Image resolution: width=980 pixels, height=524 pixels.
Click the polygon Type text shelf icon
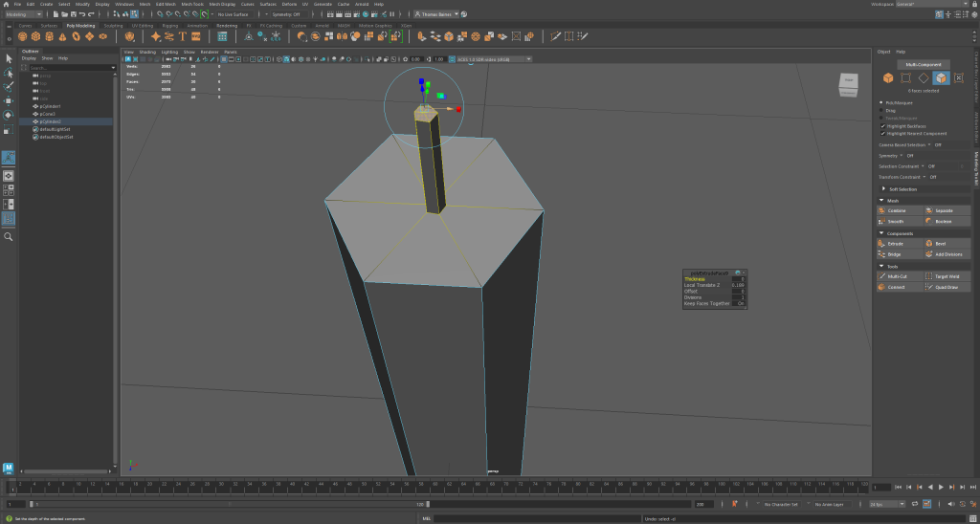(x=182, y=36)
